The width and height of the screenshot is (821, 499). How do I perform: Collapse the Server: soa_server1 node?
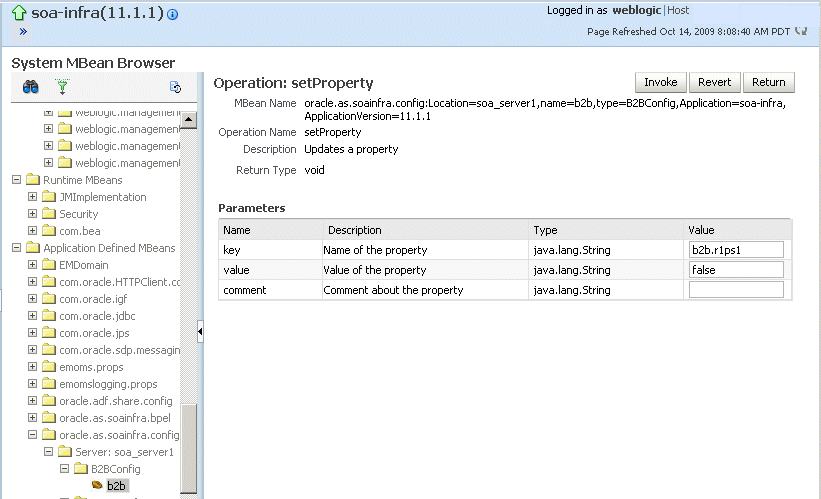(x=49, y=451)
